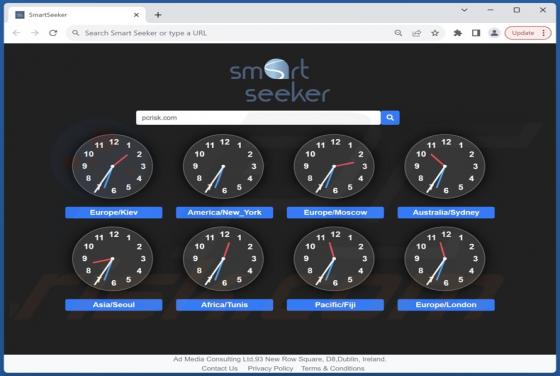Click the pcrisk.com search input field
Viewport: 560px width, 376px height.
tap(258, 117)
